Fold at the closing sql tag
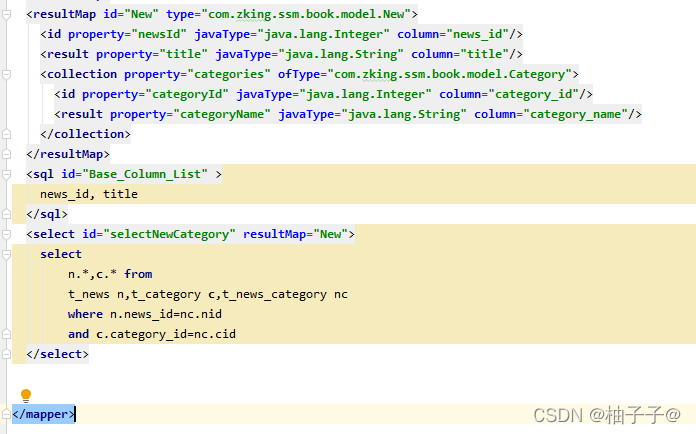This screenshot has width=696, height=434. (6, 214)
